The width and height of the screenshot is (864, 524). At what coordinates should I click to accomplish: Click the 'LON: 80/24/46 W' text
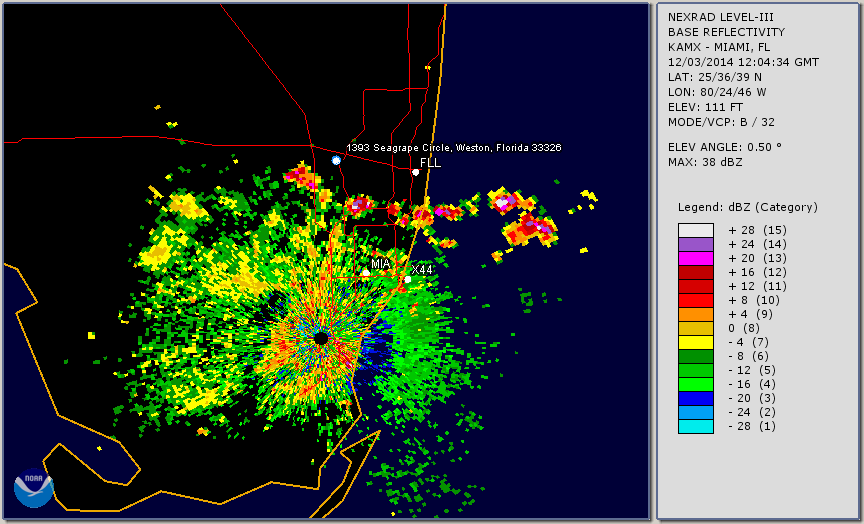click(x=717, y=92)
